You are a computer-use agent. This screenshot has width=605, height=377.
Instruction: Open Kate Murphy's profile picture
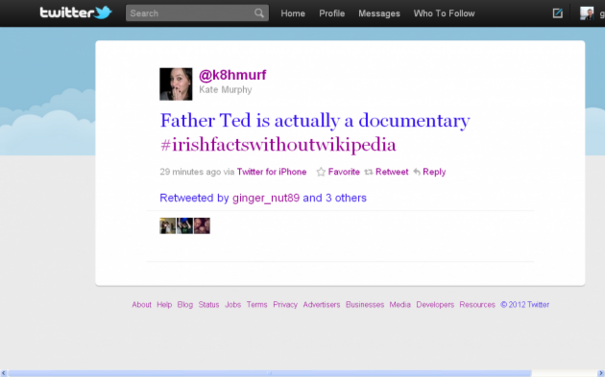tap(176, 84)
